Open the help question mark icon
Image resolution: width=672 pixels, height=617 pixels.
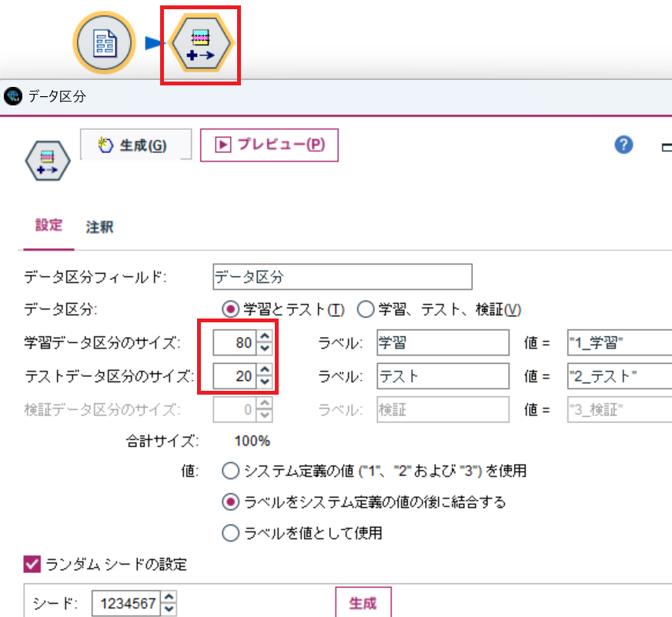(x=623, y=145)
